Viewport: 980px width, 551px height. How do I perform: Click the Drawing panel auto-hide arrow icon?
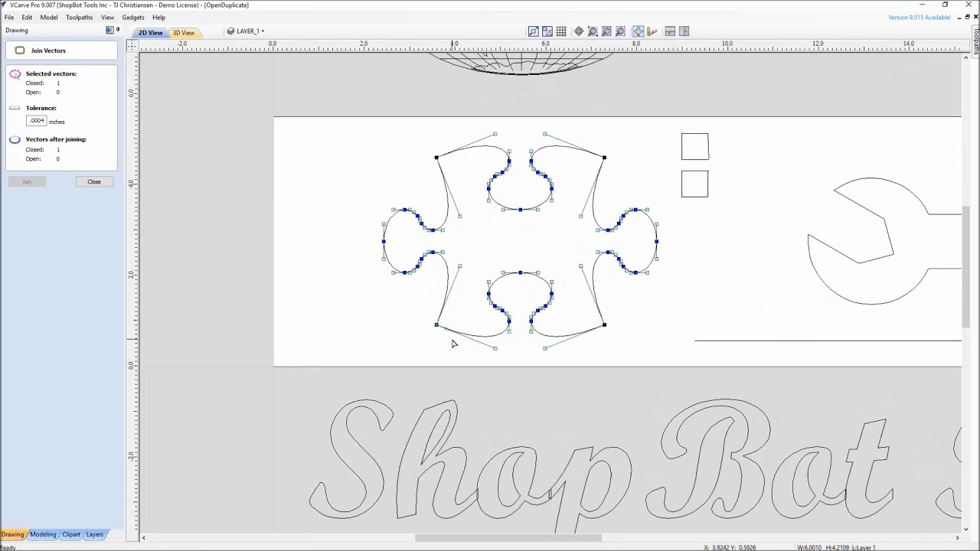[x=109, y=30]
